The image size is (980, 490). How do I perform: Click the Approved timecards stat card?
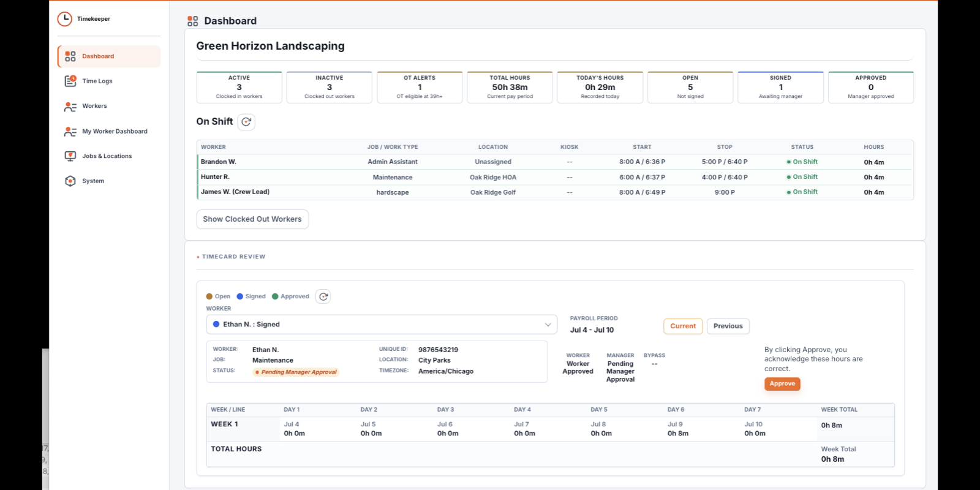coord(871,88)
